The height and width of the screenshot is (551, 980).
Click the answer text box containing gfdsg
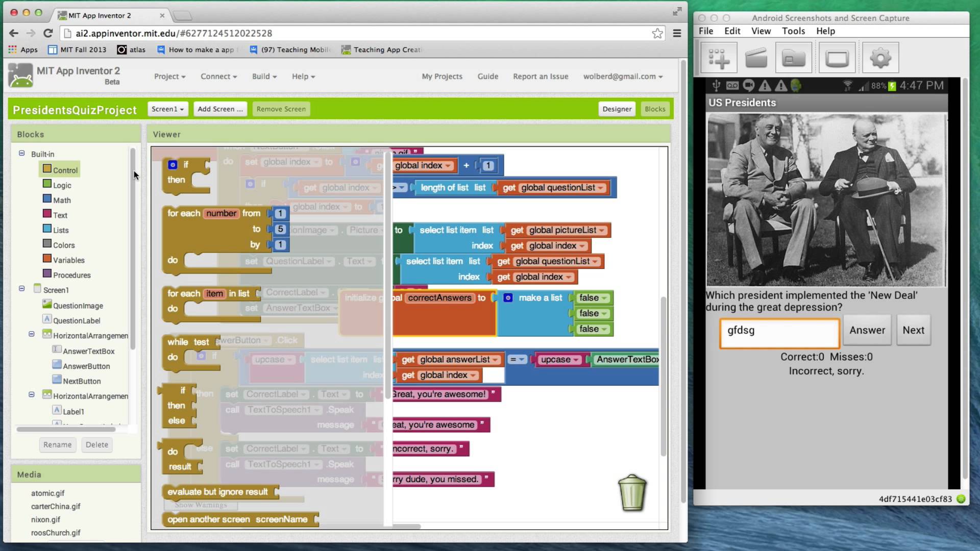[x=779, y=334]
